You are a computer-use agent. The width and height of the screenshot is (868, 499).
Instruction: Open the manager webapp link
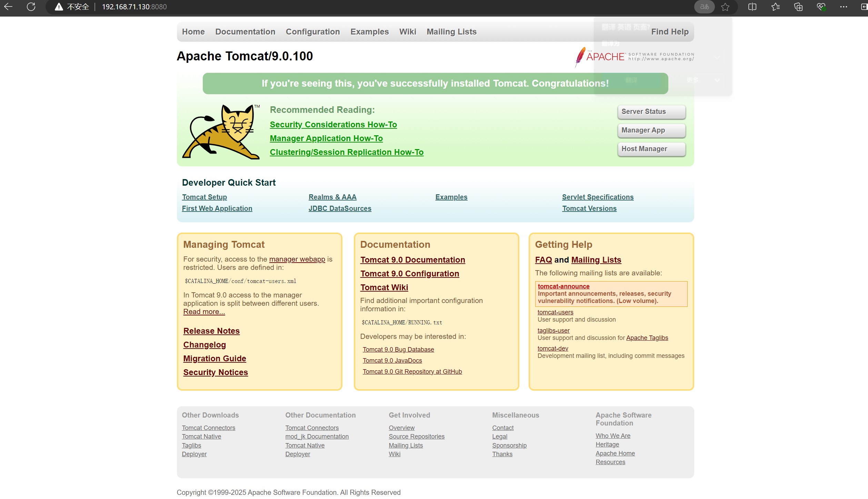pyautogui.click(x=297, y=259)
